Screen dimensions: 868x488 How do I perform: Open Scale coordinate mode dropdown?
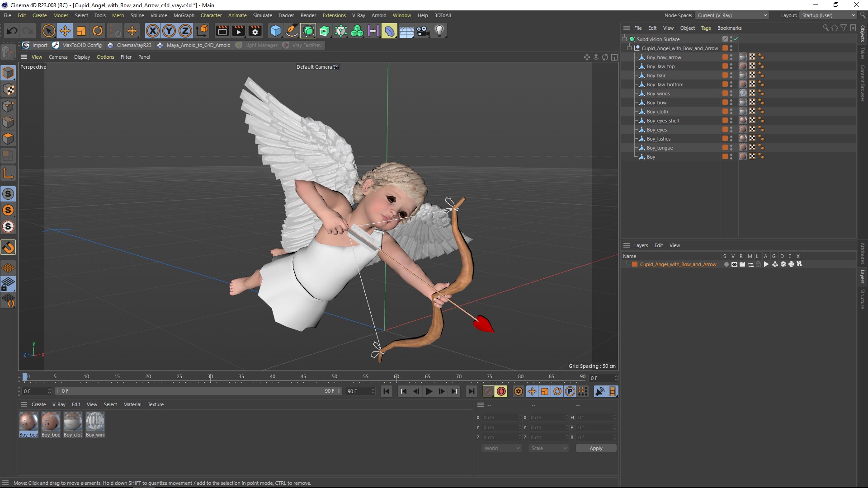[x=548, y=448]
